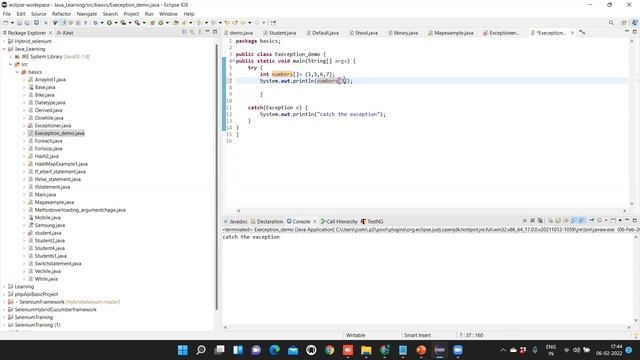The image size is (640, 360).
Task: Click the Debug bug icon in toolbar
Action: [95, 23]
